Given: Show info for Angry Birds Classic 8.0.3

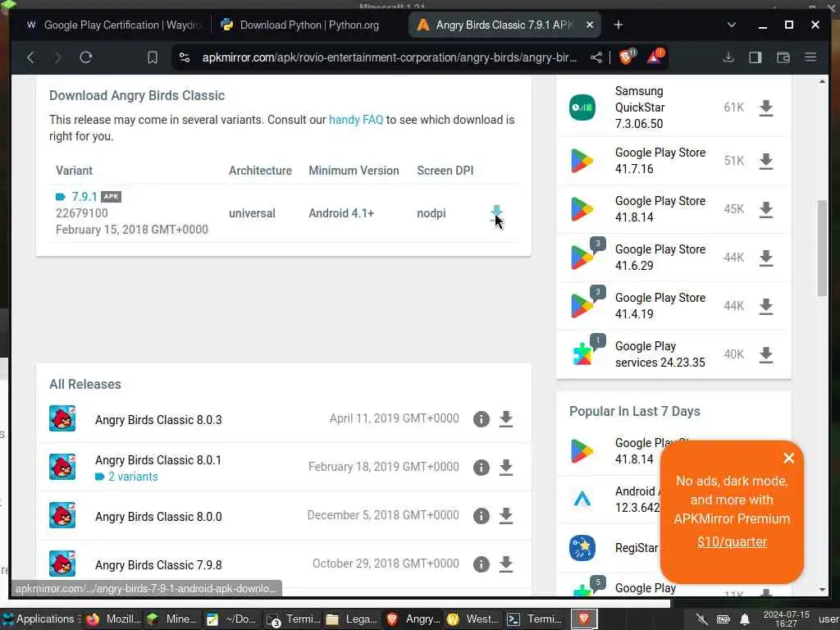Looking at the screenshot, I should coord(481,419).
